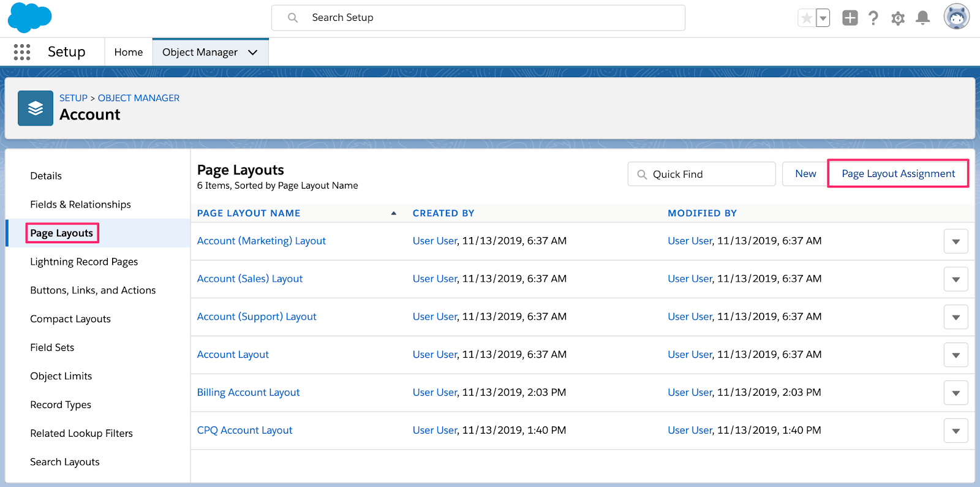Image resolution: width=980 pixels, height=487 pixels.
Task: Open the Billing Account Layout link
Action: [248, 393]
